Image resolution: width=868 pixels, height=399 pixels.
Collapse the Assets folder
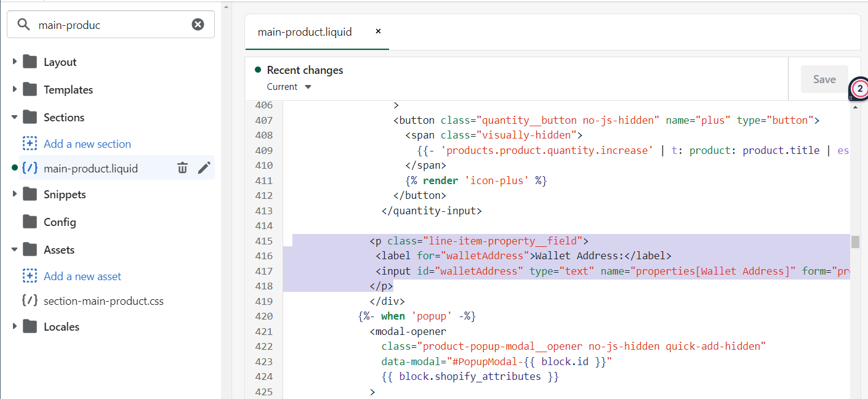click(15, 249)
